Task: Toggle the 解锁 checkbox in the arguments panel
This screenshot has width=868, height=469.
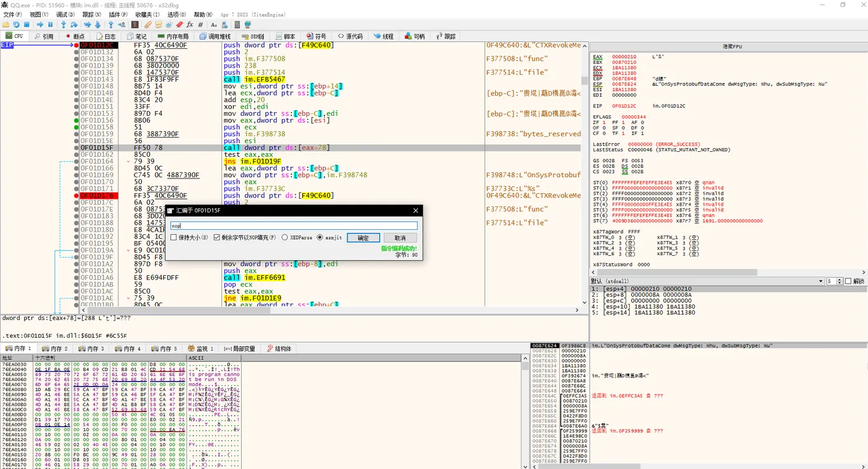Action: tap(848, 281)
